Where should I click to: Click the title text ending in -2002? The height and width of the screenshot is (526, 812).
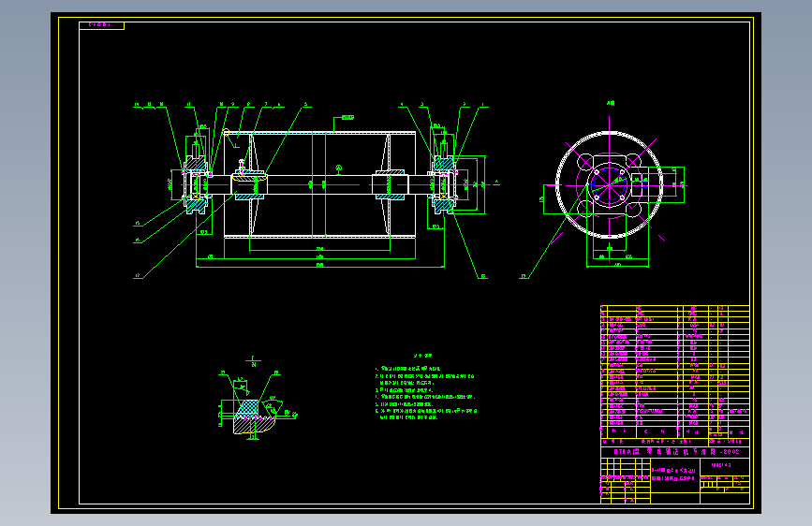click(x=676, y=452)
